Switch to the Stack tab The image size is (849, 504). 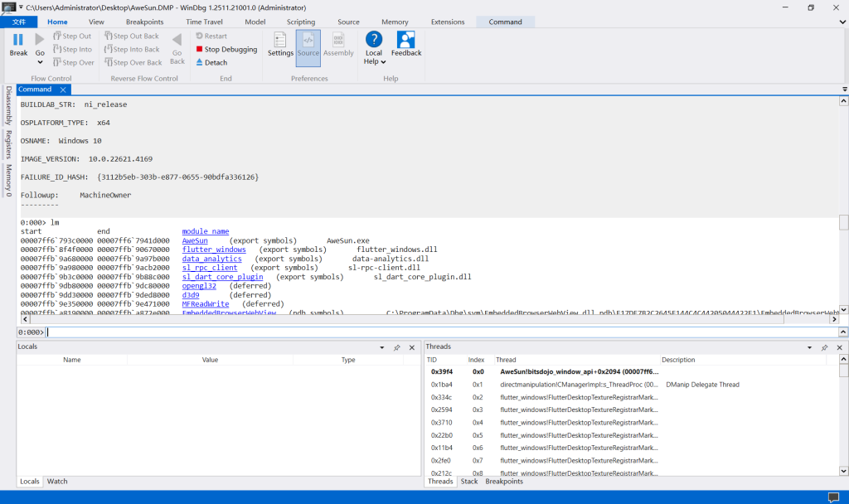(x=469, y=482)
